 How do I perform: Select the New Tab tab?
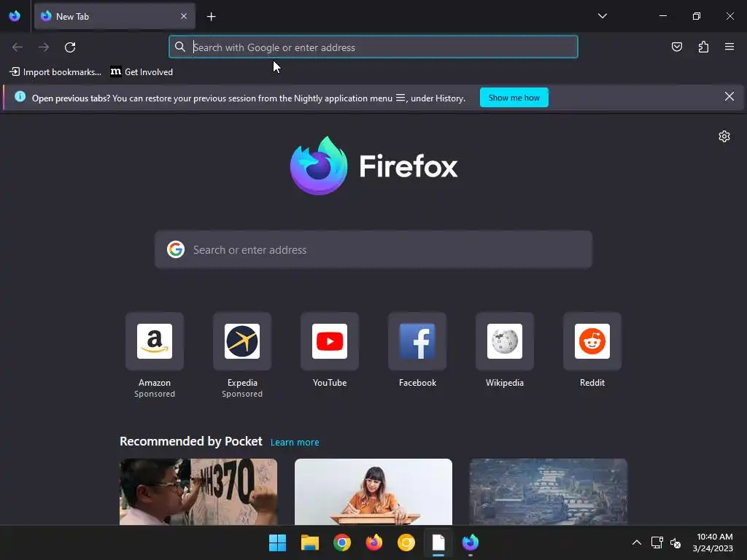click(x=115, y=16)
